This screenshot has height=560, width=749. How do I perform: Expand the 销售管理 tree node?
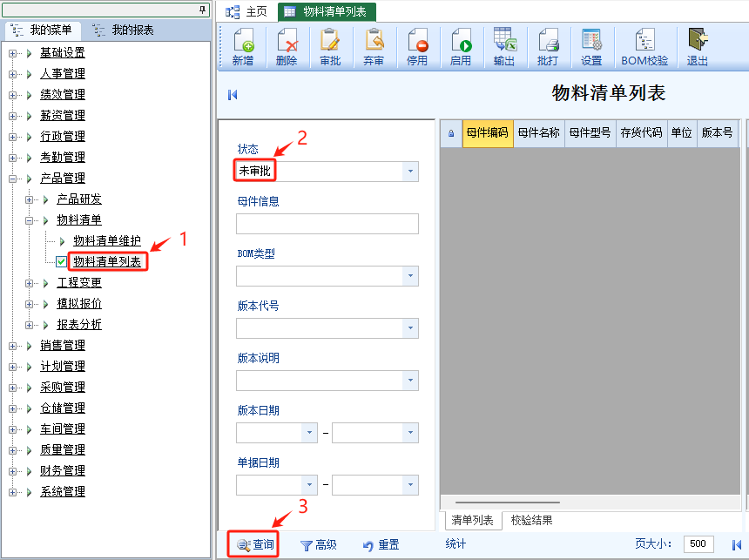point(13,345)
